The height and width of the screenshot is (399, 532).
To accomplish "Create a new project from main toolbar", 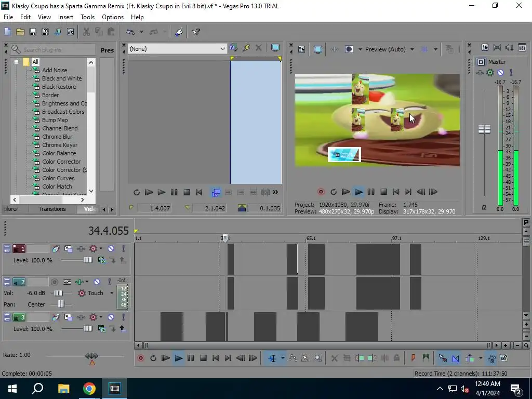I will pos(7,32).
